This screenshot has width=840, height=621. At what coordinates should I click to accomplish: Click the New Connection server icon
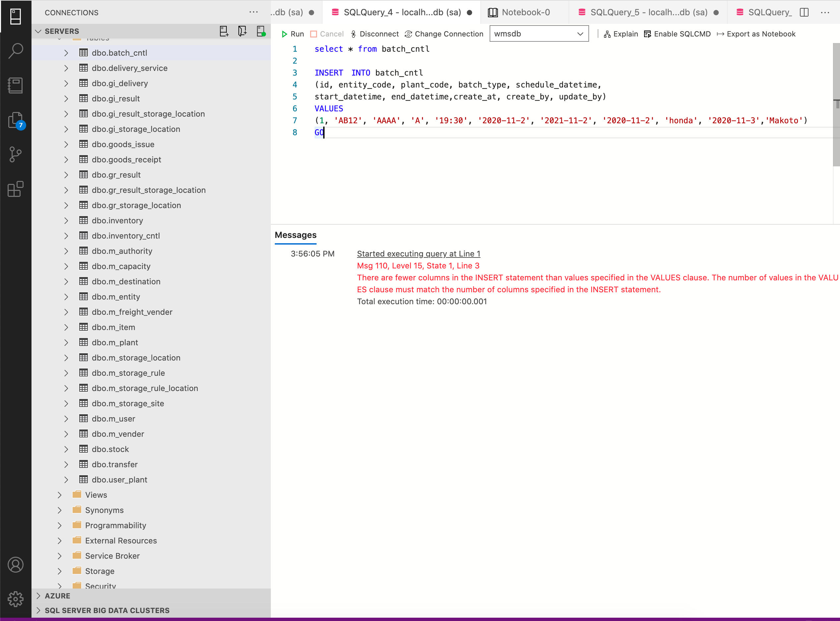click(x=224, y=31)
